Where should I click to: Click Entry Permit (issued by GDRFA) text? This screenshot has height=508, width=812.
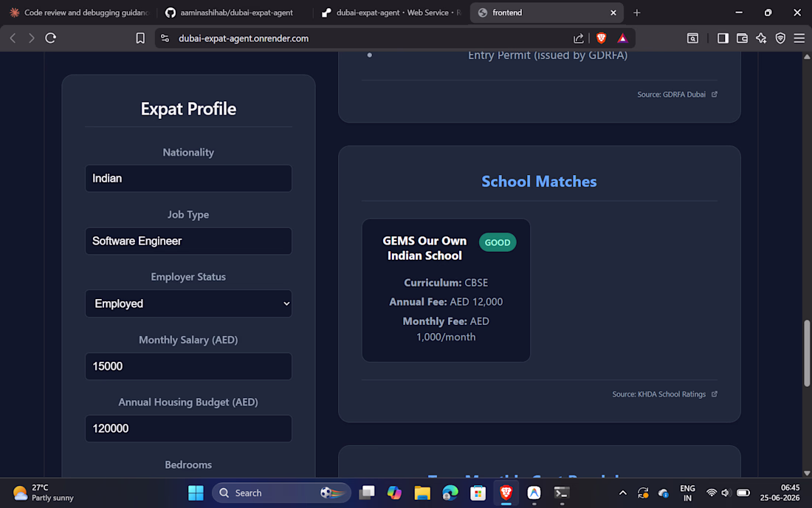548,55
